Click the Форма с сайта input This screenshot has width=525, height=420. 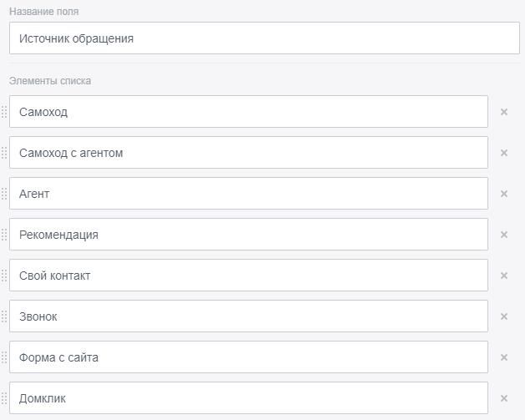249,357
